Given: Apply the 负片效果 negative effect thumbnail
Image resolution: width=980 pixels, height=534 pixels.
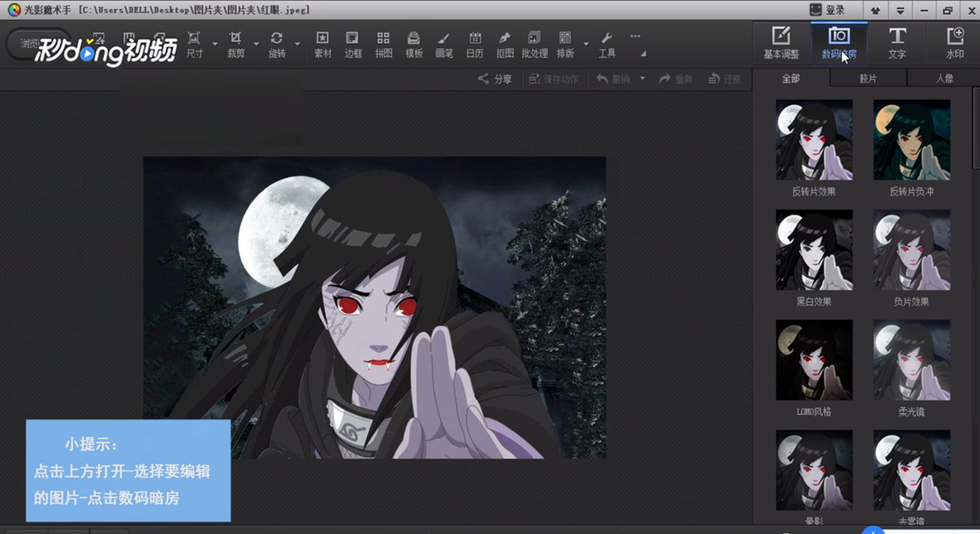Looking at the screenshot, I should click(912, 250).
